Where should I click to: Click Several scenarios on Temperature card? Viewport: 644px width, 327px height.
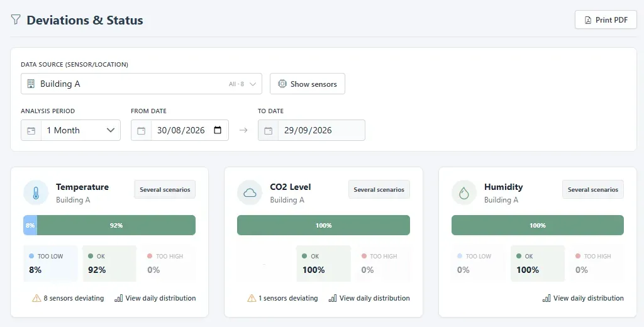pos(165,189)
